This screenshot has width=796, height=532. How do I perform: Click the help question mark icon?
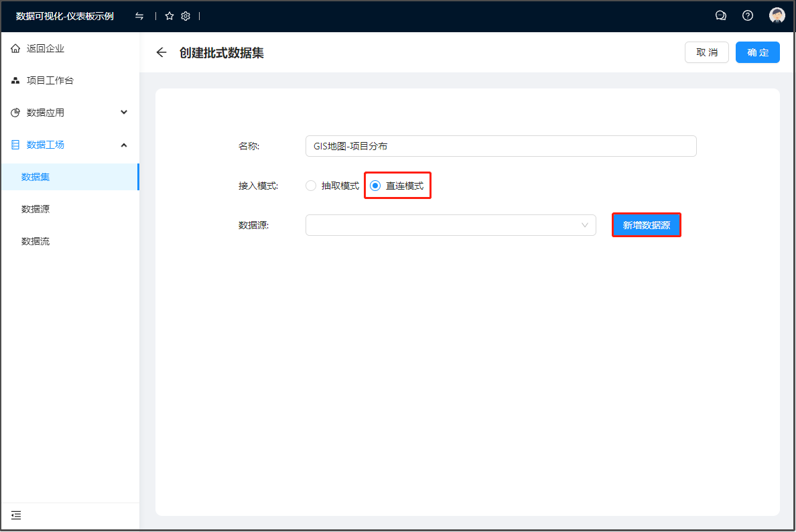click(748, 16)
